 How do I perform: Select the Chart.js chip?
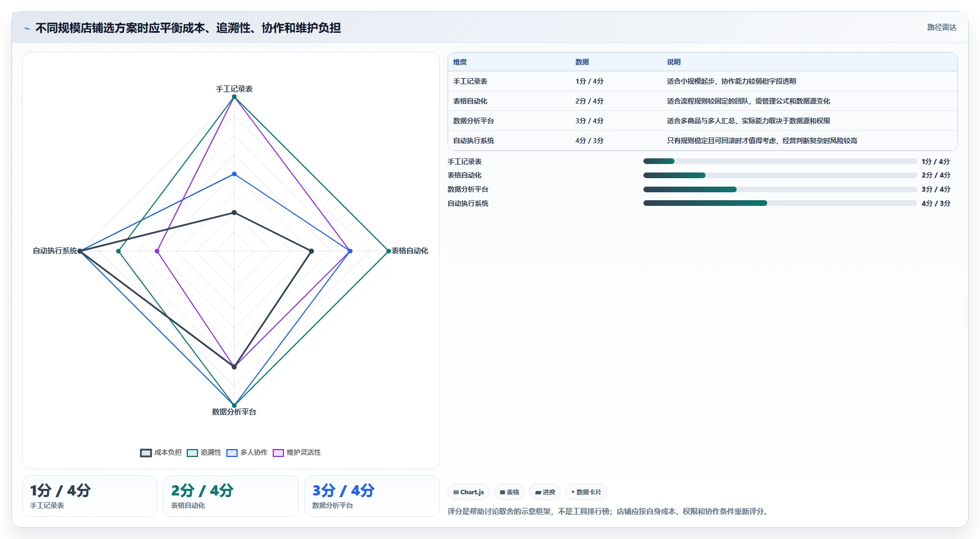pos(468,492)
